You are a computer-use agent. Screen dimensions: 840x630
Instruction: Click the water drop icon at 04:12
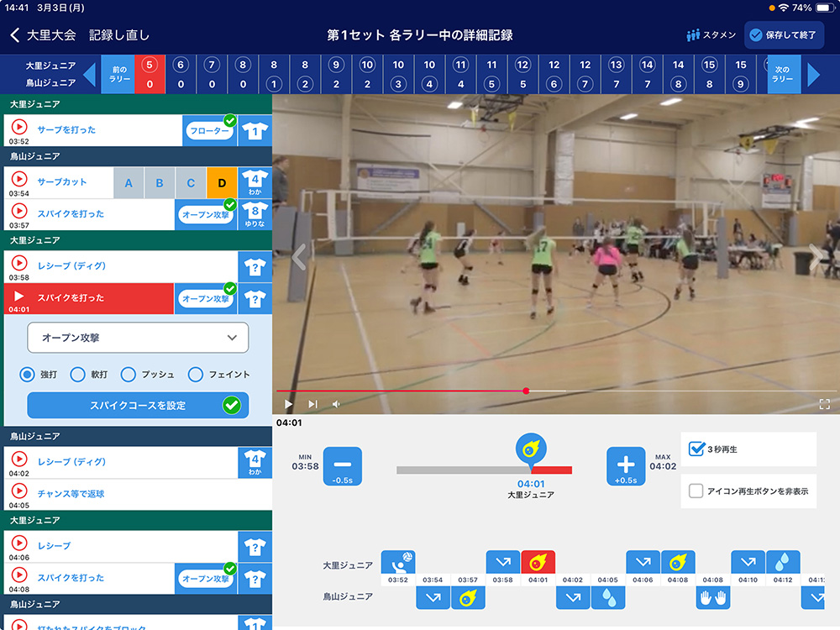coord(783,562)
